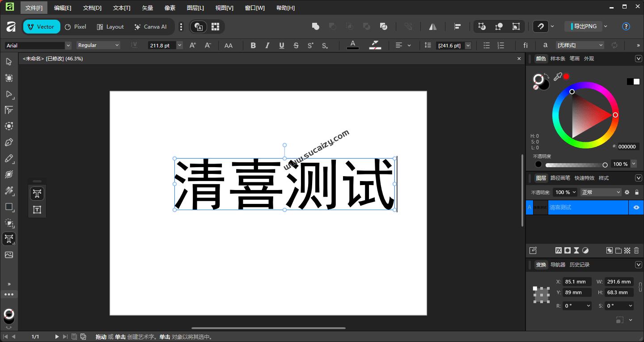Click the font size input field
644x342 pixels.
(x=162, y=45)
